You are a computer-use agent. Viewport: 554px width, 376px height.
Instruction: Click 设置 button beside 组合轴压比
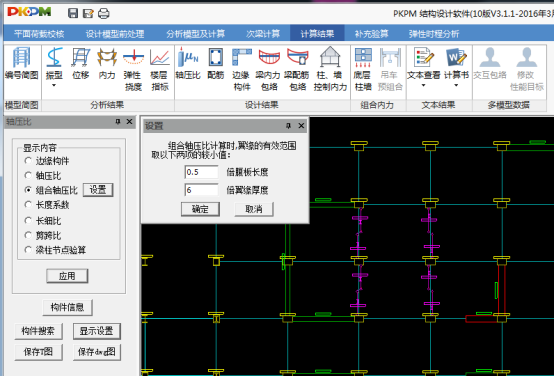click(98, 190)
